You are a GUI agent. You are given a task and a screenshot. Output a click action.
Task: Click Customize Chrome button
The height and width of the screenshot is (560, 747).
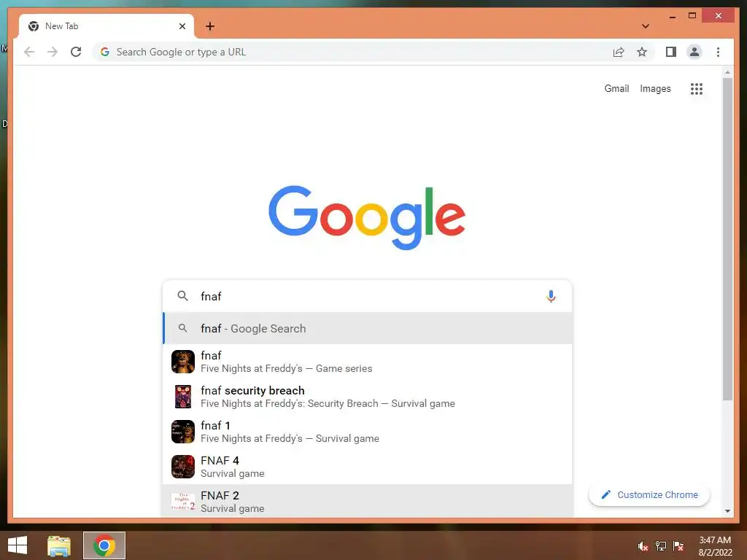(649, 495)
